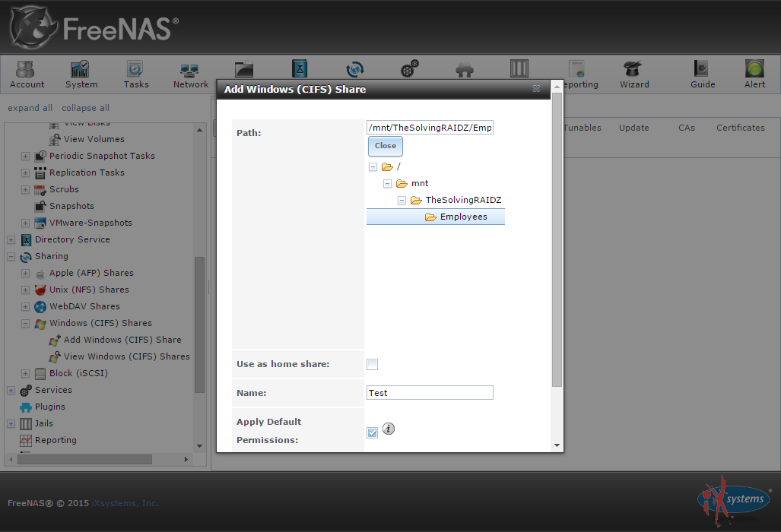The image size is (781, 532).
Task: Click the Apply Default Permissions info icon
Action: click(x=389, y=429)
